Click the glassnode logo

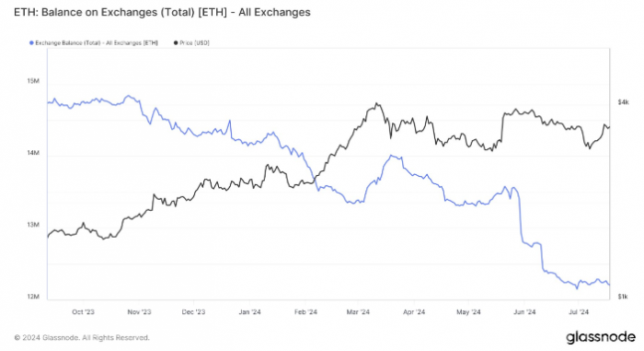point(601,337)
